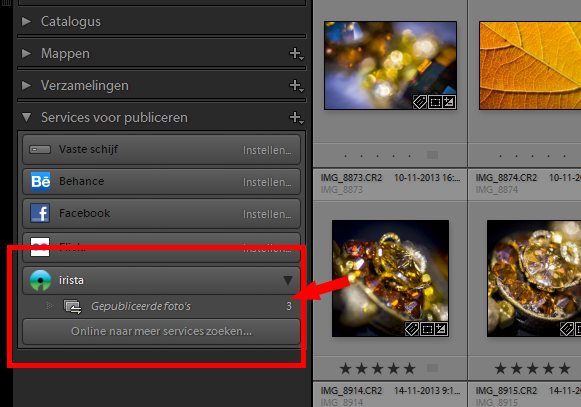Open Instellen for Facebook
Viewport: 581px width, 407px height.
[x=267, y=214]
